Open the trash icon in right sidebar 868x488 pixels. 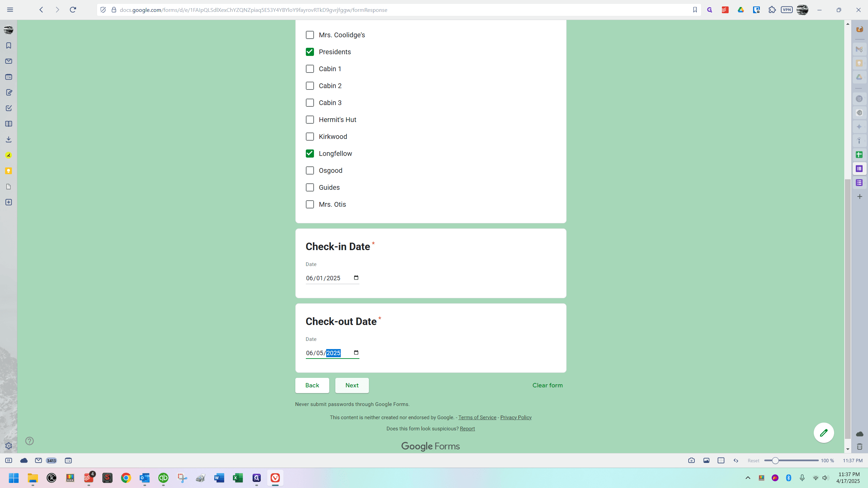[x=860, y=447]
